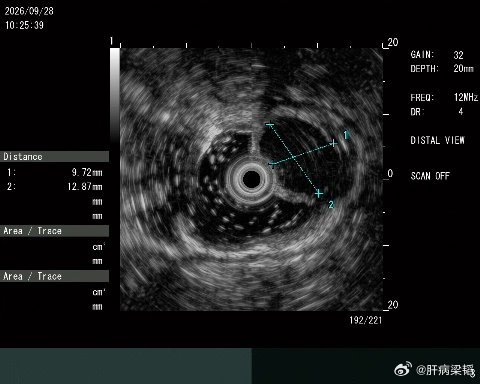Click the GAIN value 32
This screenshot has height=384, width=480.
click(458, 55)
